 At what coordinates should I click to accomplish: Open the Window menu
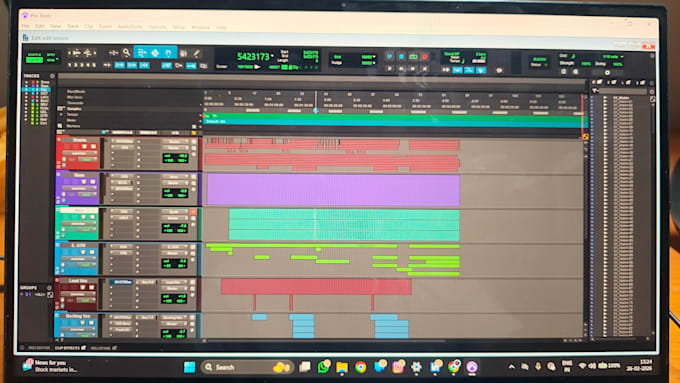(x=200, y=27)
